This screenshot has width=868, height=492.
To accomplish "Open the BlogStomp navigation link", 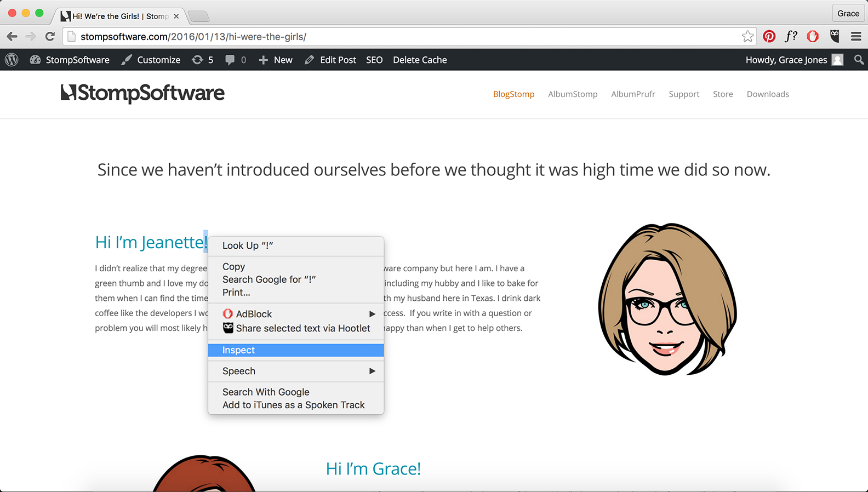I will coord(513,94).
